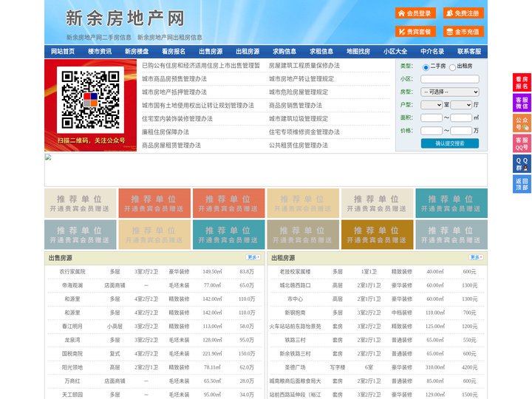Screen dimensions: 532x399
Task: Open the 地图找房 menu item
Action: point(358,52)
